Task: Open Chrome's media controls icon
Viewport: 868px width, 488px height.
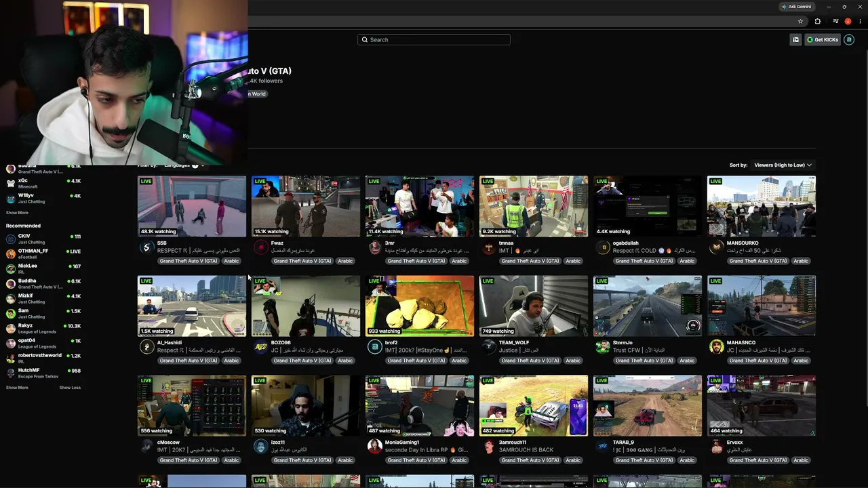Action: [835, 22]
